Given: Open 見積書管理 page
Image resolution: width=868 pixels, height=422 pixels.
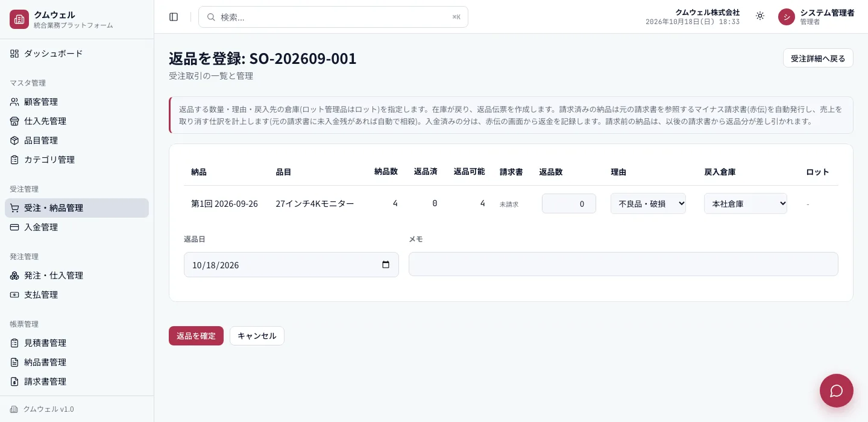Looking at the screenshot, I should point(77,343).
